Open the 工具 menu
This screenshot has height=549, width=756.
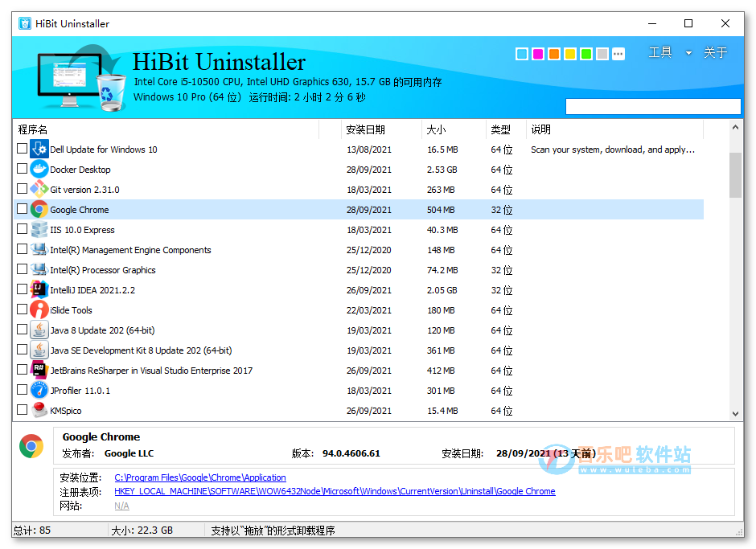(x=660, y=52)
